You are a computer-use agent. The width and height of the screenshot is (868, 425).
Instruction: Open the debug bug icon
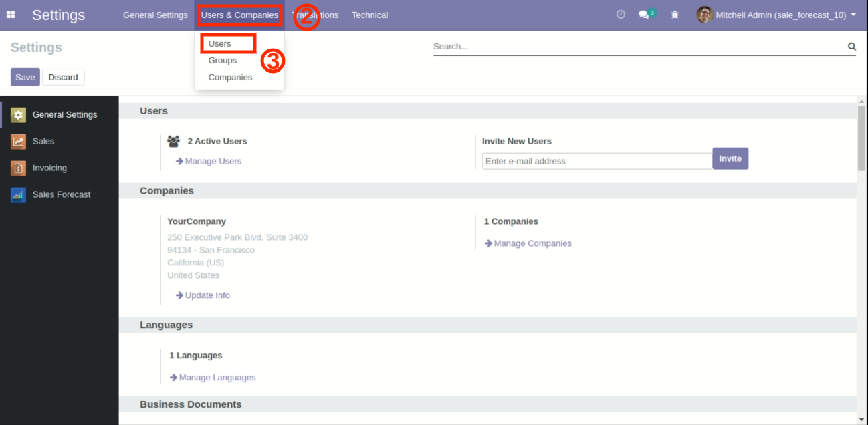pos(675,15)
